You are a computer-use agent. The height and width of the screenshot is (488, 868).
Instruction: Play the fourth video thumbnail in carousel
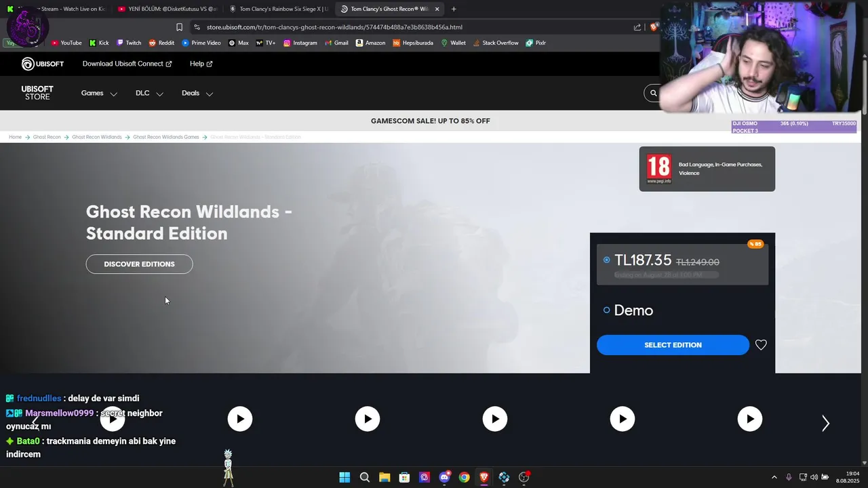click(495, 419)
